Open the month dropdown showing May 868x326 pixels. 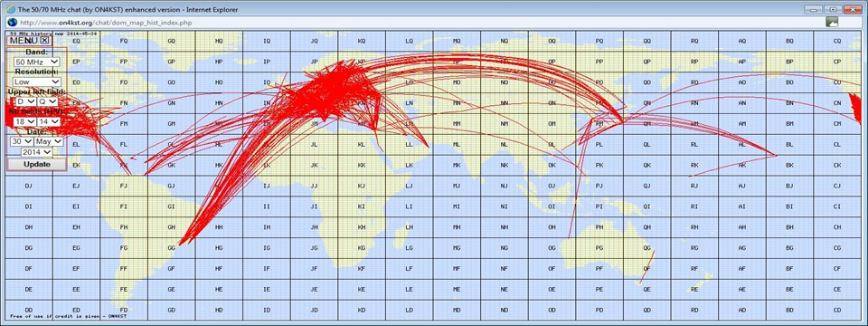click(x=49, y=141)
